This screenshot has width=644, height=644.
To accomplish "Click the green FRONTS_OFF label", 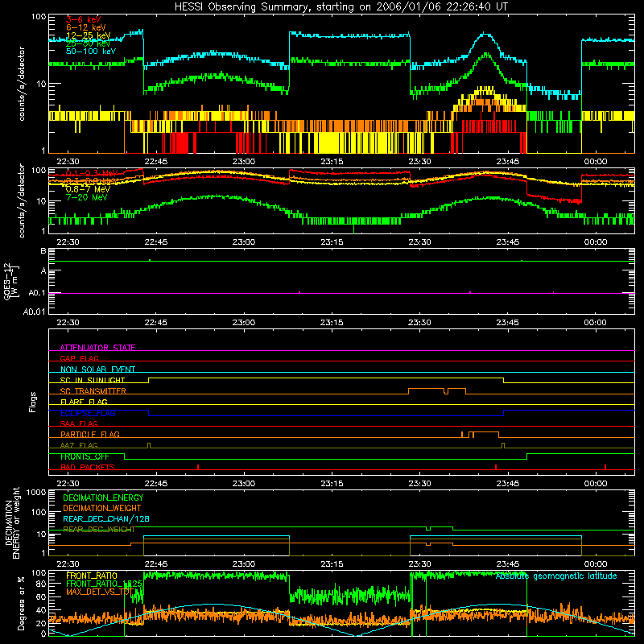I will tap(85, 456).
